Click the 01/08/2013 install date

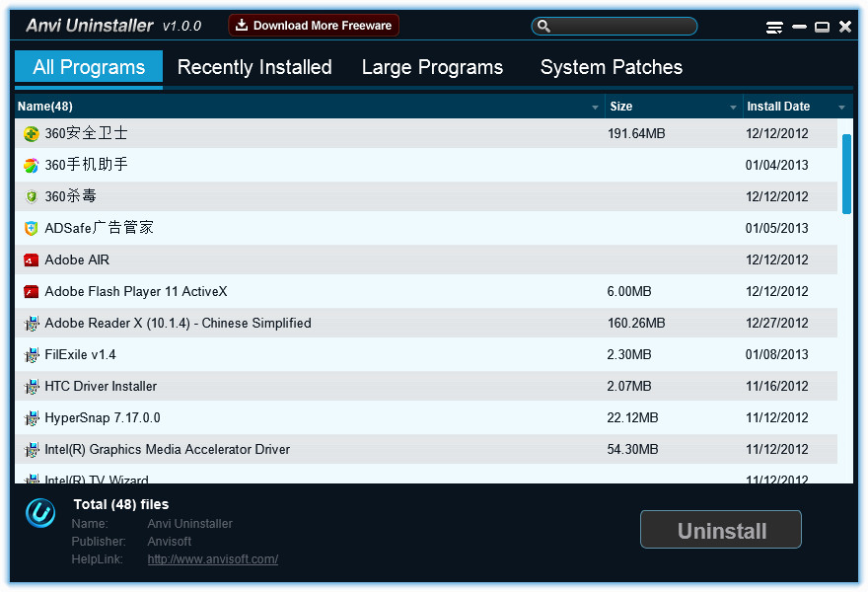coord(776,354)
